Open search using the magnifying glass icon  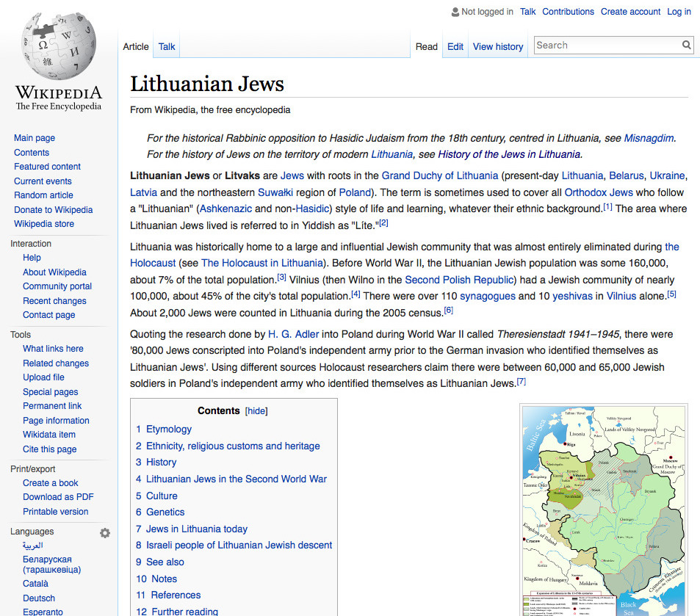(x=686, y=45)
